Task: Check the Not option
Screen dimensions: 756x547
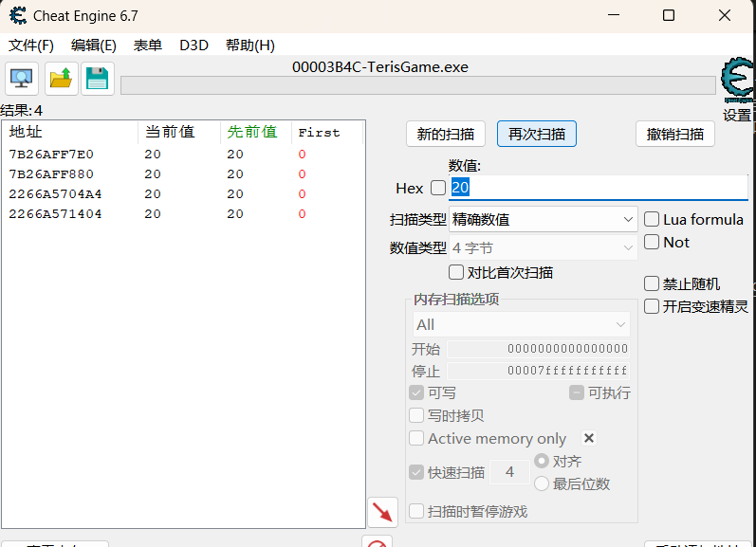Action: tap(652, 242)
